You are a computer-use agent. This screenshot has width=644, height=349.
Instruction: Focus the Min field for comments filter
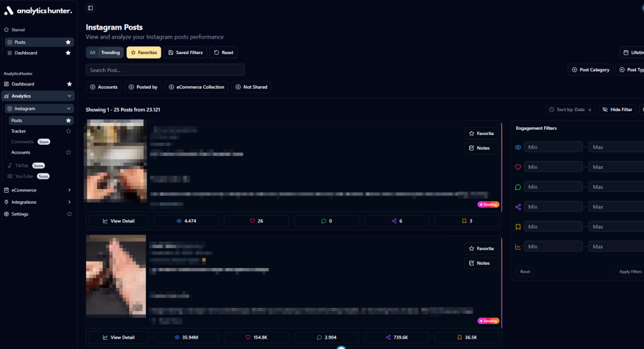click(553, 187)
